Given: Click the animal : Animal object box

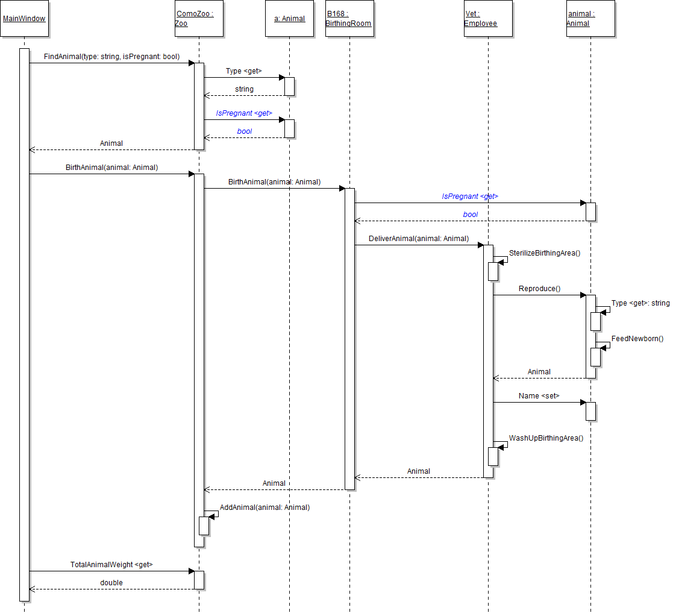Looking at the screenshot, I should pos(590,19).
